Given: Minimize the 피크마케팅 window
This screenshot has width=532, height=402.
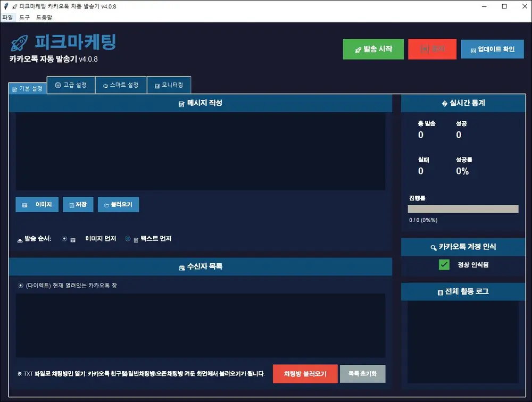Looking at the screenshot, I should 484,6.
